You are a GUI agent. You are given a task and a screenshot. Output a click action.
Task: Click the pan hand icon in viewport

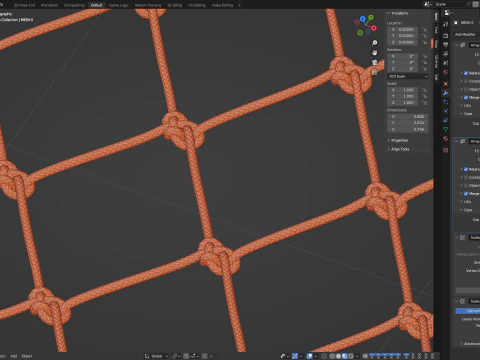click(375, 53)
